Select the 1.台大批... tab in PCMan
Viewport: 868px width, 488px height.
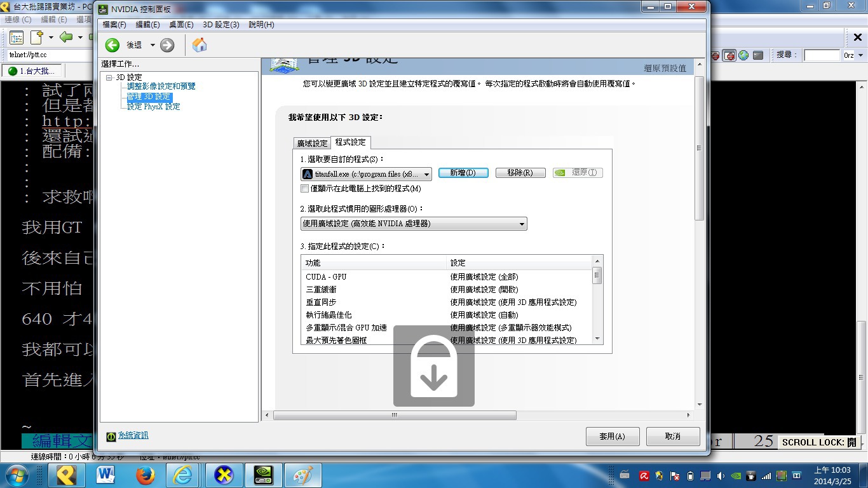point(32,71)
